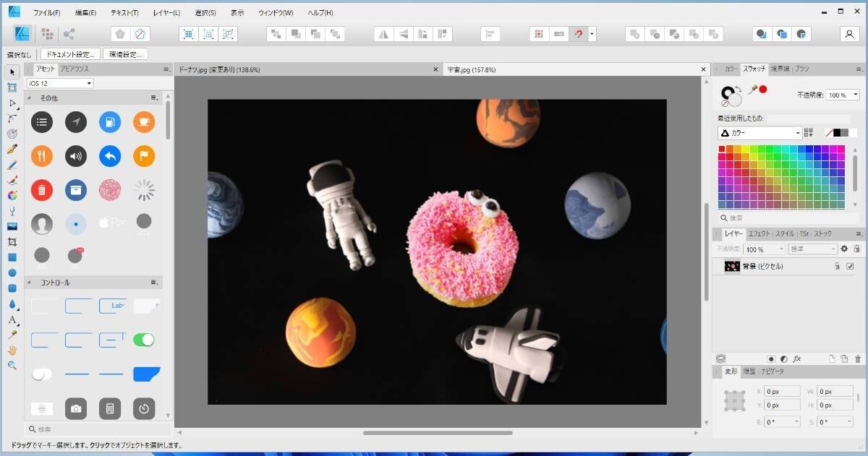Open the iOS 12 asset category dropdown
Image resolution: width=868 pixels, height=456 pixels.
pyautogui.click(x=60, y=83)
